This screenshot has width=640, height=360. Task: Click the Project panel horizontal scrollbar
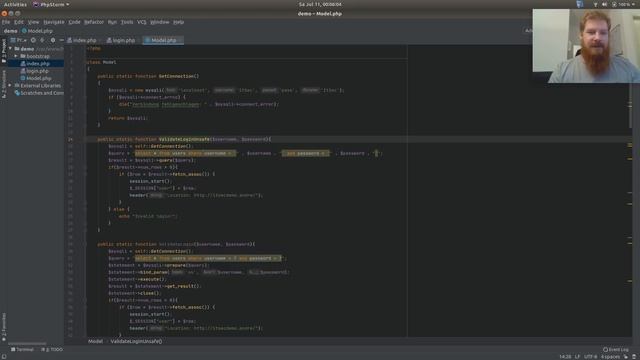pos(27,344)
